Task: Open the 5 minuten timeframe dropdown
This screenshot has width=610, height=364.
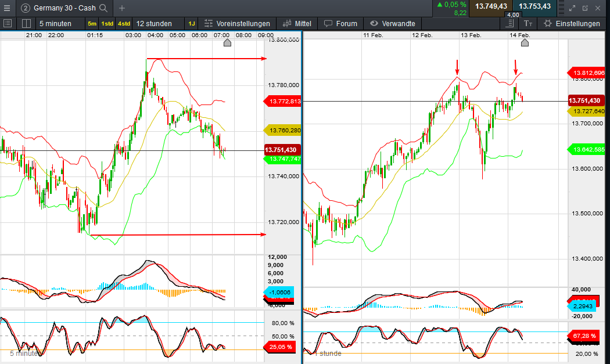Action: (55, 24)
